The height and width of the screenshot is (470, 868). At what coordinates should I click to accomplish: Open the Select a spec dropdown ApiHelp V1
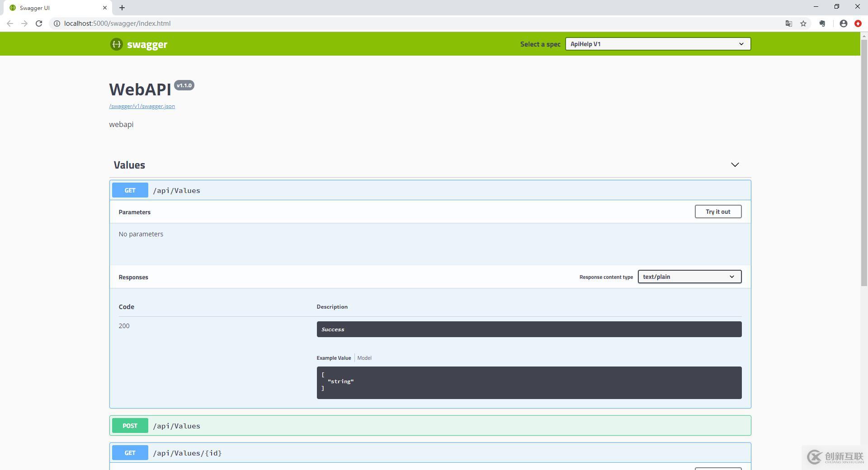coord(658,44)
